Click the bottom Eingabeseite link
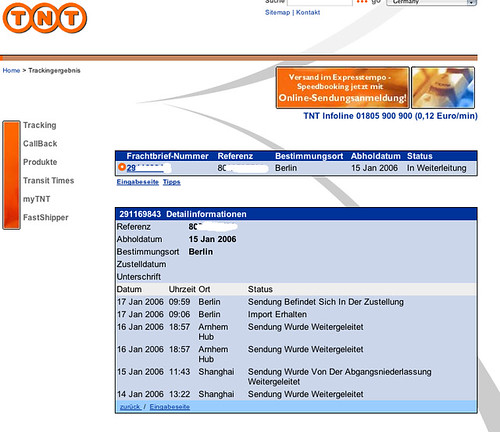Screen dimensions: 500x432 click(x=170, y=407)
